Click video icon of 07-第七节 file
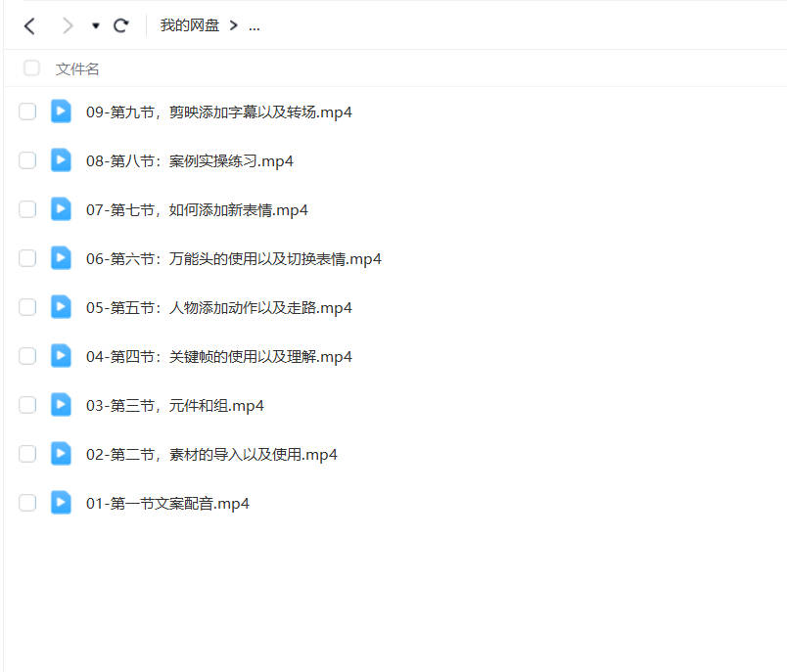Image resolution: width=787 pixels, height=672 pixels. tap(61, 209)
